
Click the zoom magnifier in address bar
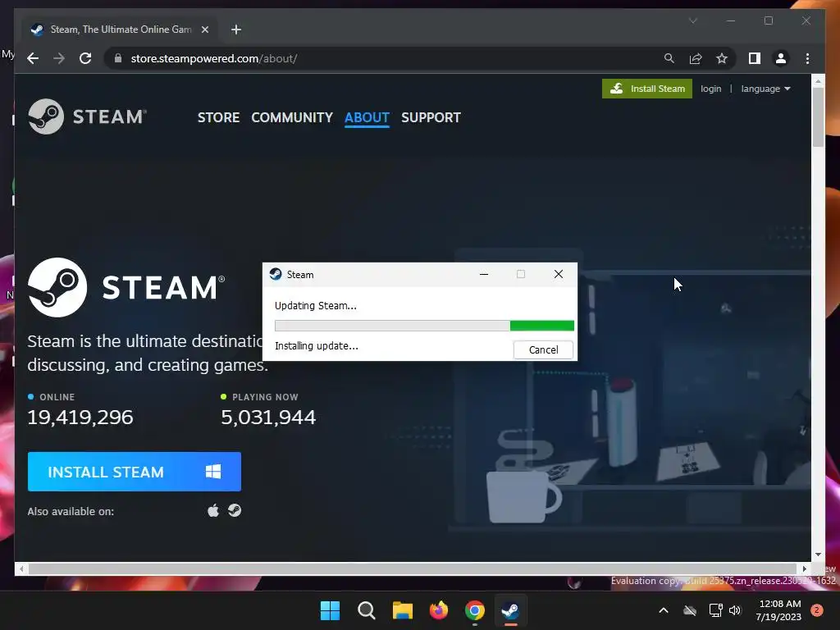tap(669, 58)
